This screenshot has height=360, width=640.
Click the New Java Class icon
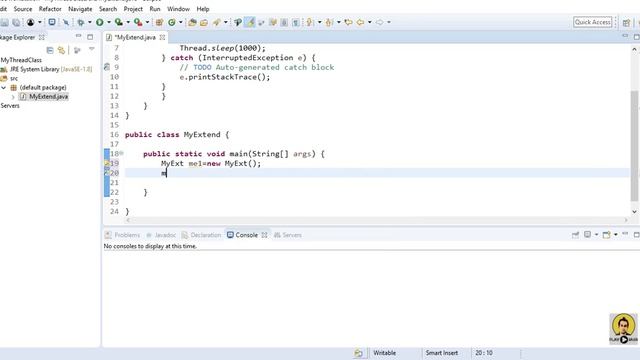(172, 22)
